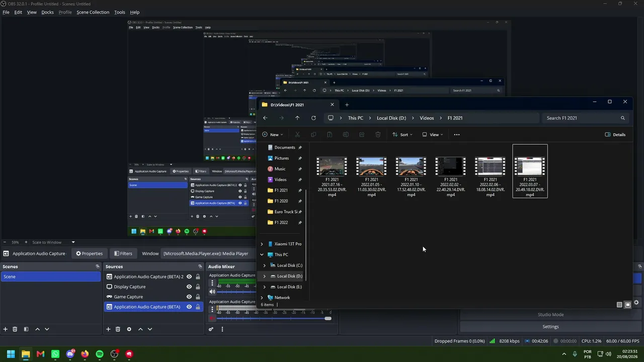This screenshot has height=362, width=644.
Task: Add a new scene with the plus icon in Scenes dock
Action: [6, 329]
